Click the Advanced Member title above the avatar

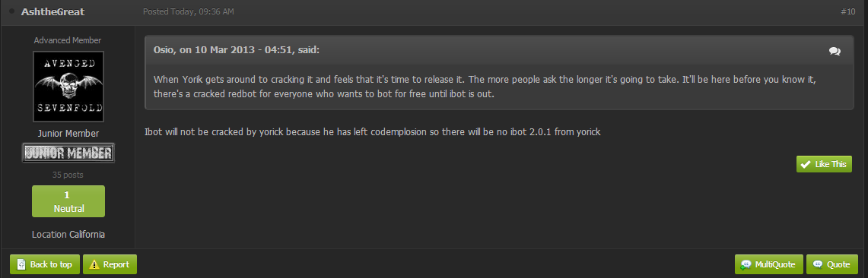(68, 40)
